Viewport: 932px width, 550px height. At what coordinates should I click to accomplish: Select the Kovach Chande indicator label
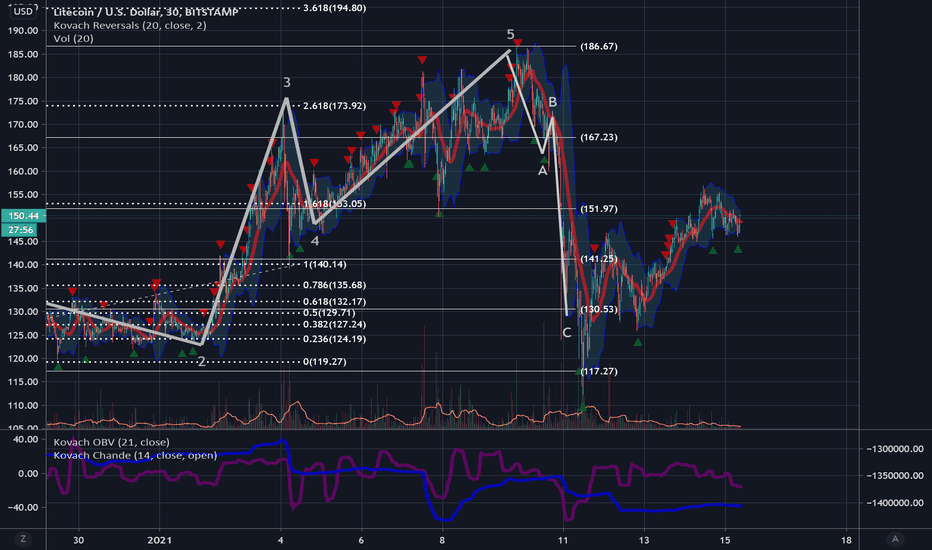pos(135,455)
